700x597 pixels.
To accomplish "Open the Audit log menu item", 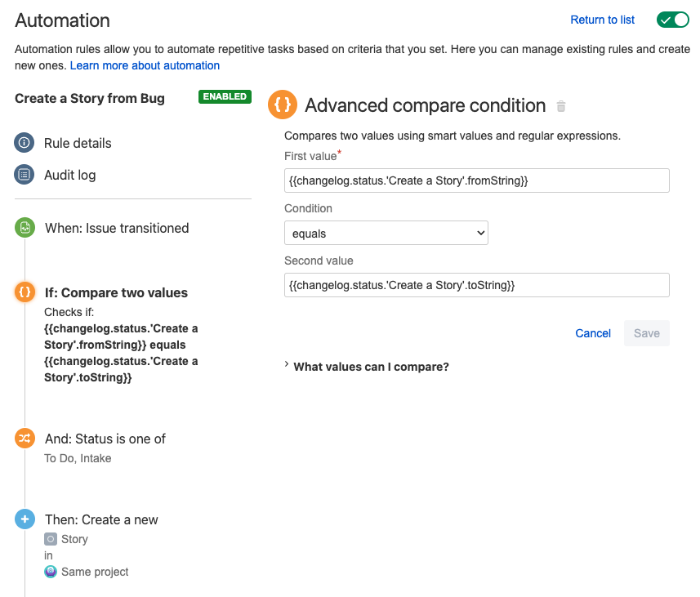I will pyautogui.click(x=70, y=175).
